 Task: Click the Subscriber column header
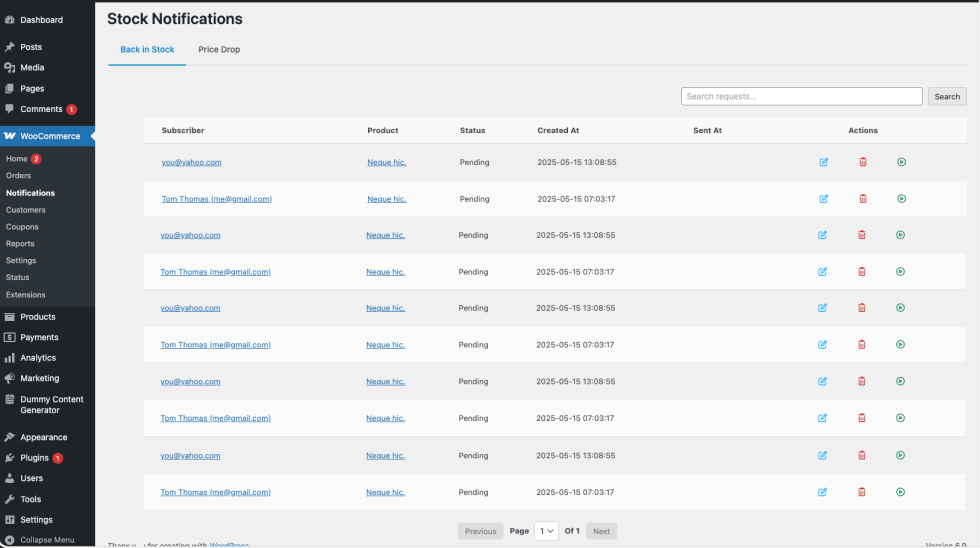[182, 131]
